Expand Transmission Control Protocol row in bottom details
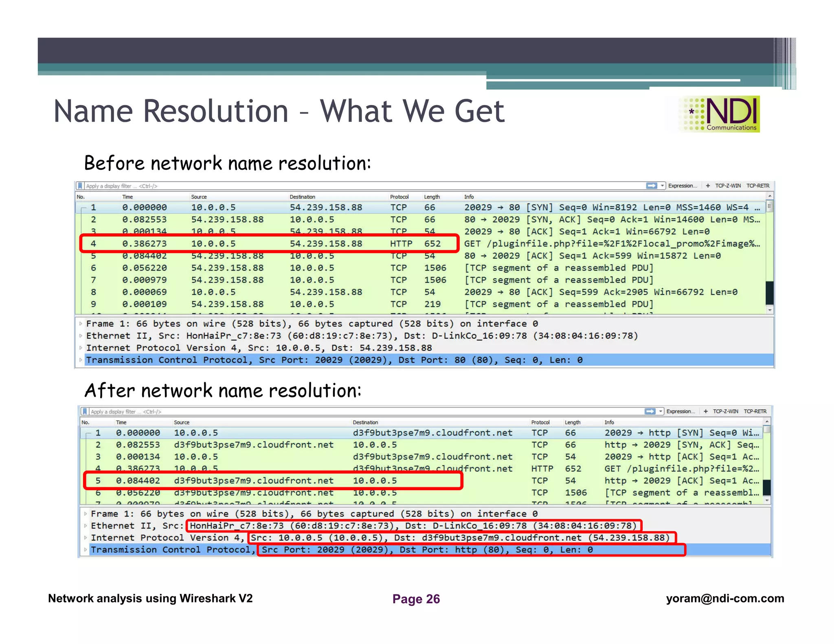834x644 pixels. point(85,550)
